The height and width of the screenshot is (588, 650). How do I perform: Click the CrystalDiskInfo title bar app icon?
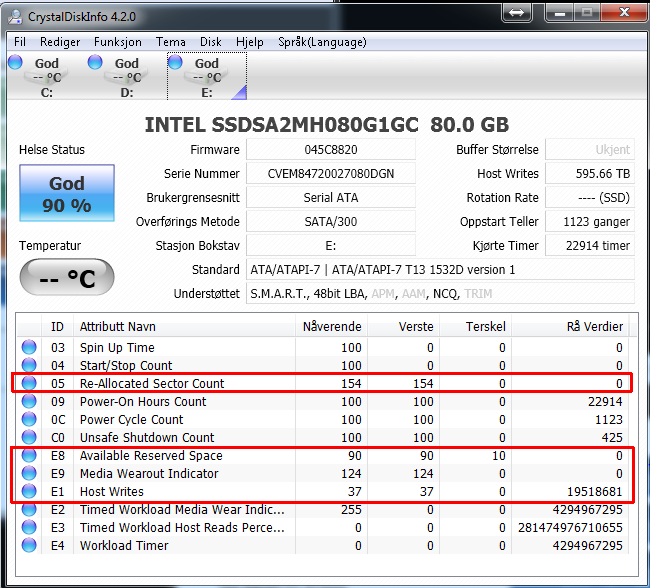pos(15,17)
